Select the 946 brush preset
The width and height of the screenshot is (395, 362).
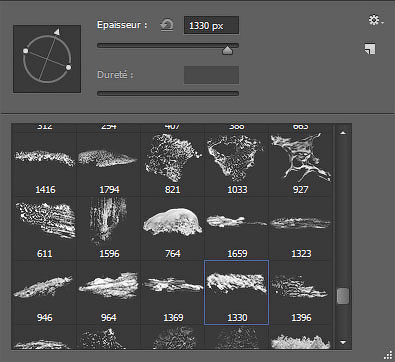click(45, 293)
